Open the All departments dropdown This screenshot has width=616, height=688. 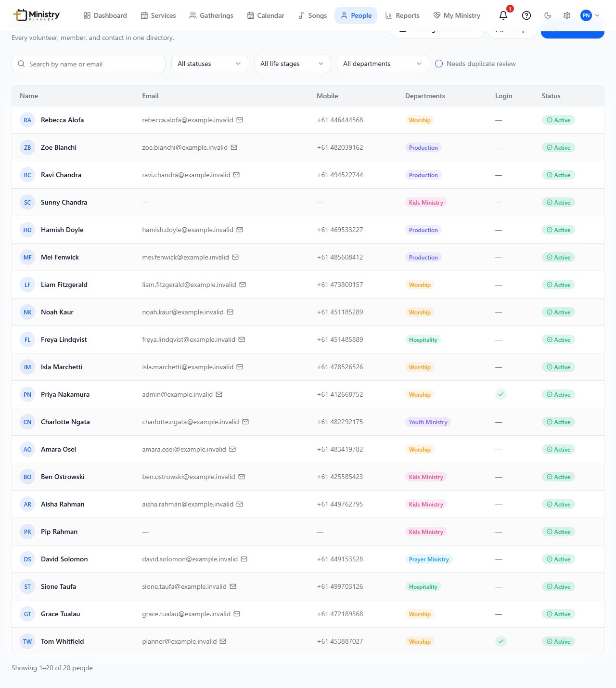pos(383,64)
